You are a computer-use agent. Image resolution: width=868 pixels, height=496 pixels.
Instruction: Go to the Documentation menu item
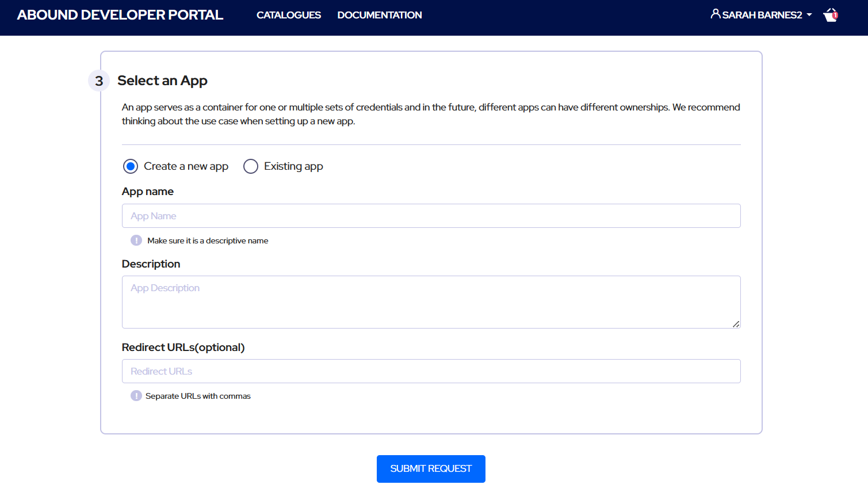(x=380, y=15)
